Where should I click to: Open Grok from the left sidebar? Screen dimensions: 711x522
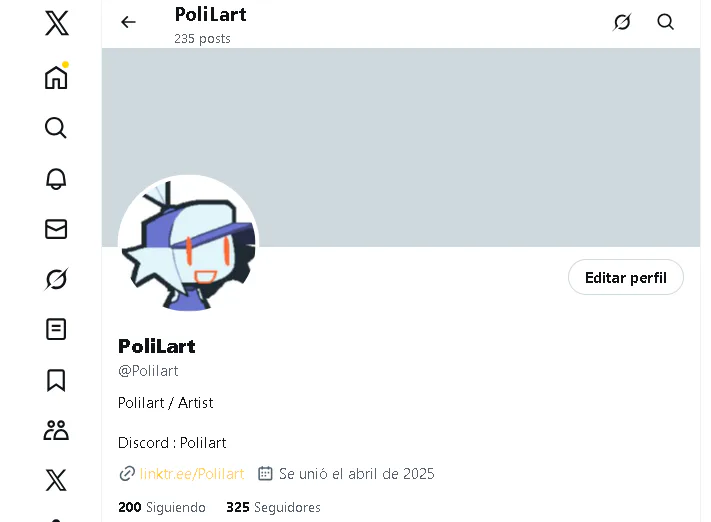[56, 279]
